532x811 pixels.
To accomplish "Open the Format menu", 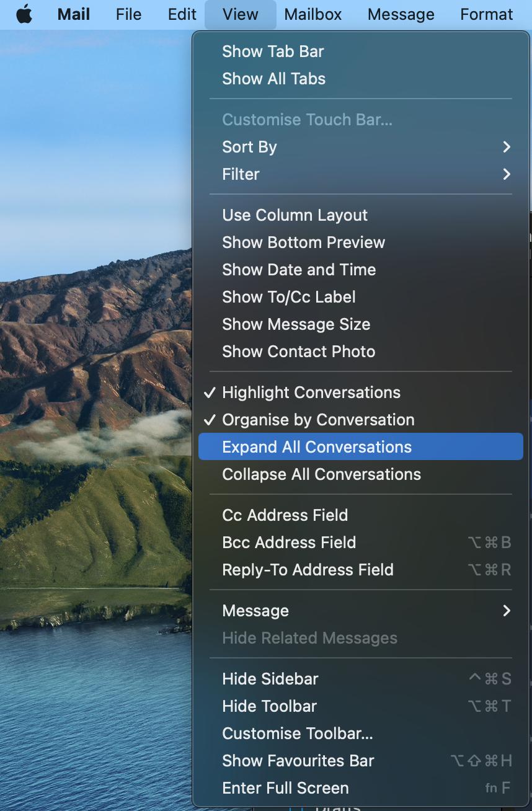I will point(487,14).
